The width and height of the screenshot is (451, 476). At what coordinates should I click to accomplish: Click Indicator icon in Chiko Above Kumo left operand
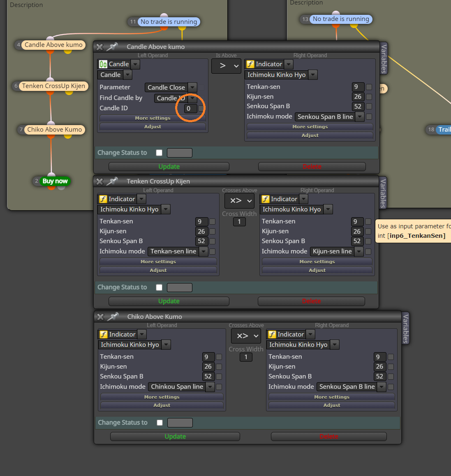click(x=104, y=334)
